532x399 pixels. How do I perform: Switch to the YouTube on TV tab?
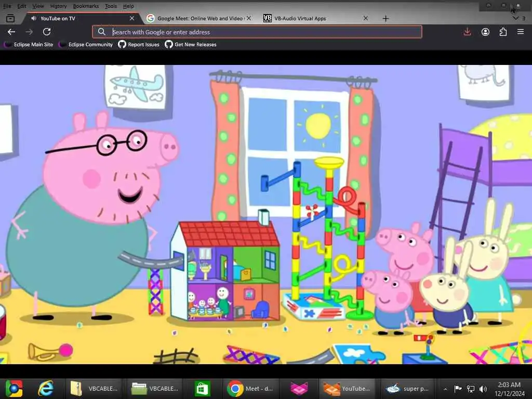coord(81,18)
